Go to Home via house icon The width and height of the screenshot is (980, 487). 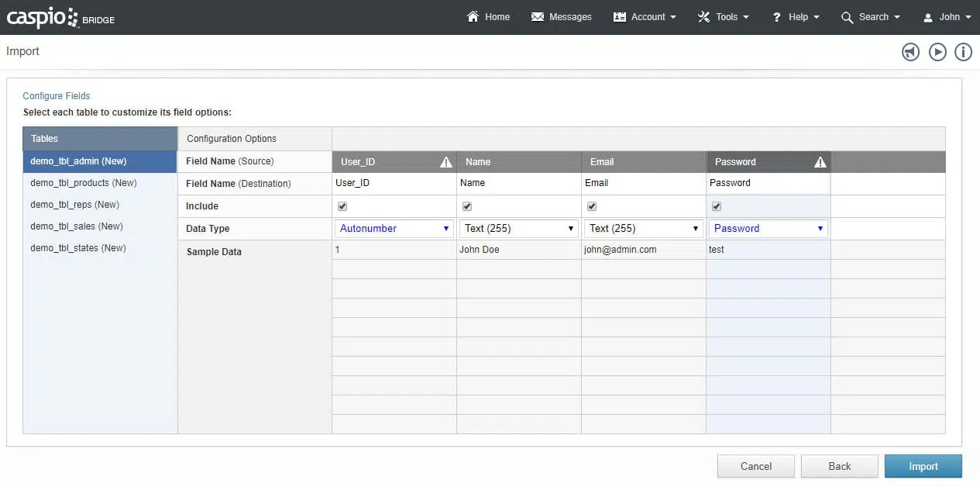coord(473,17)
